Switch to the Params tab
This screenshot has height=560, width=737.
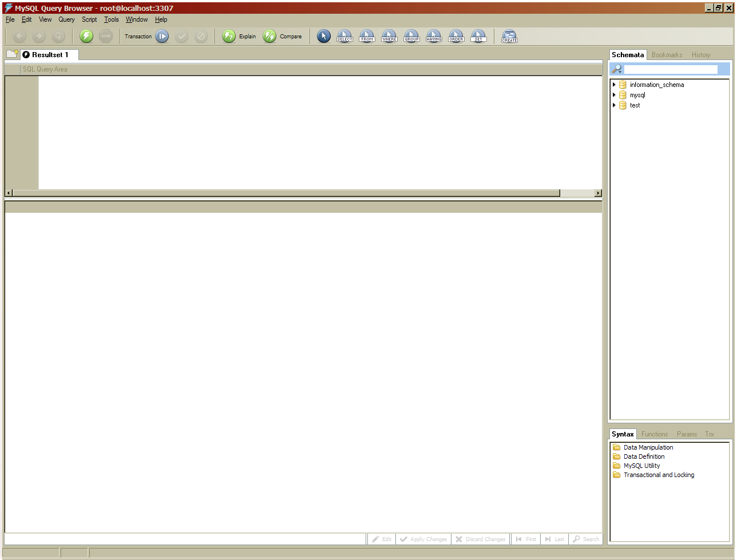(687, 434)
